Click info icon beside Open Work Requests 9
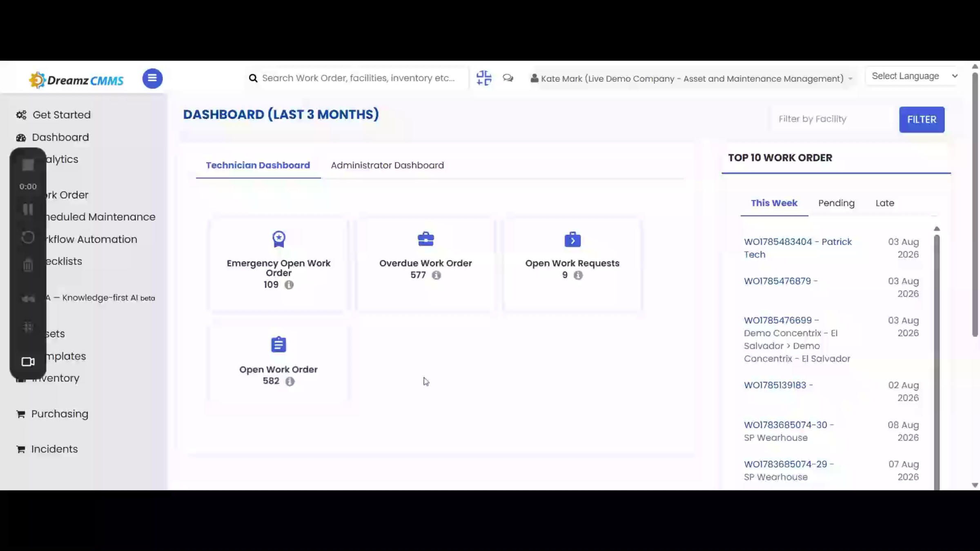The image size is (980, 551). [x=578, y=275]
